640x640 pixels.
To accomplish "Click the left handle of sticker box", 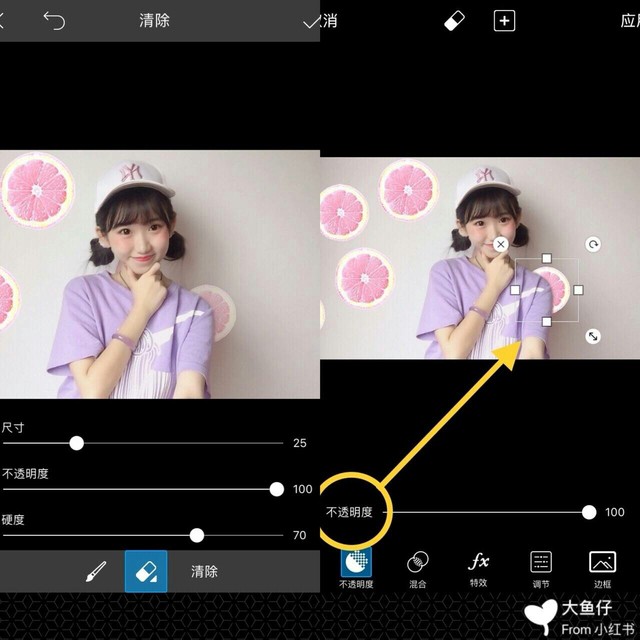I will [515, 290].
